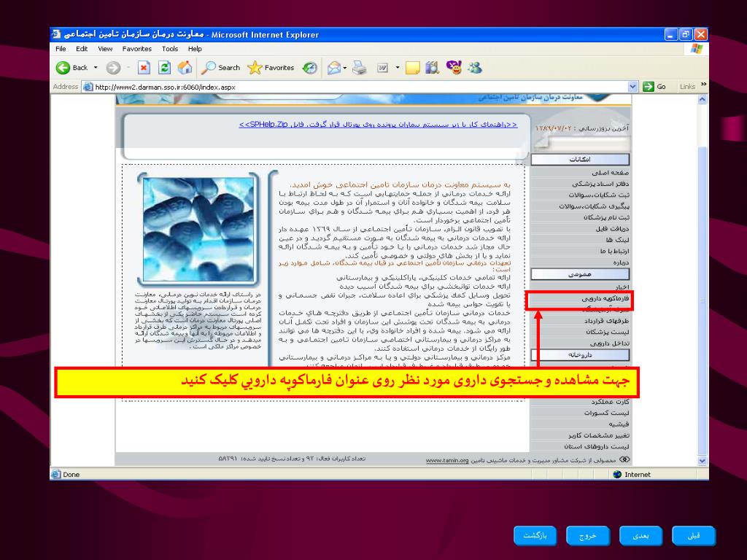Open the Help menu

click(x=194, y=49)
